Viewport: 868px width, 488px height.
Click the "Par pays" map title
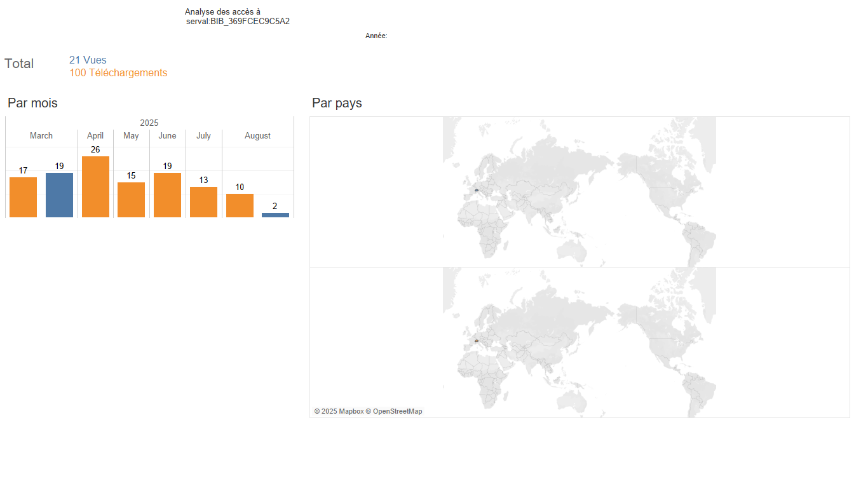pos(337,103)
